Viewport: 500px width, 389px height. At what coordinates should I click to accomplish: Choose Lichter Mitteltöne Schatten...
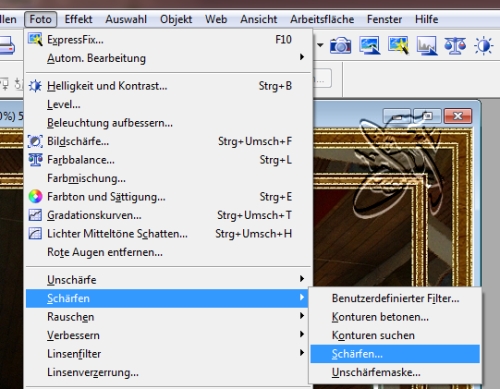pyautogui.click(x=168, y=234)
